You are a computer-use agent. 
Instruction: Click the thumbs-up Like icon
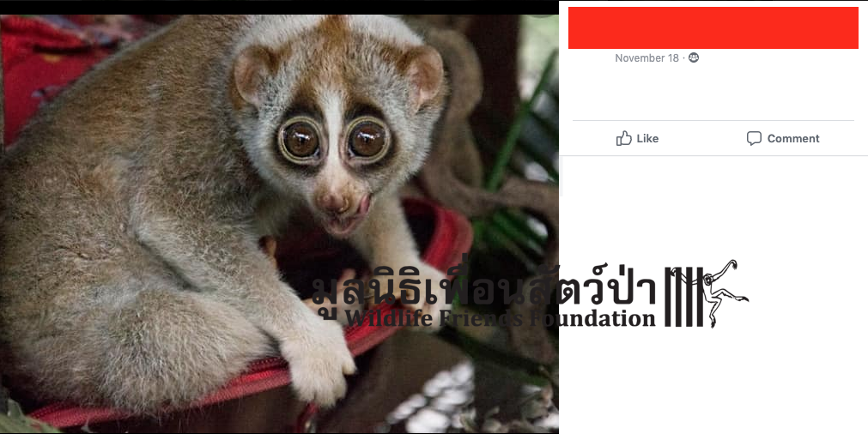[x=623, y=138]
